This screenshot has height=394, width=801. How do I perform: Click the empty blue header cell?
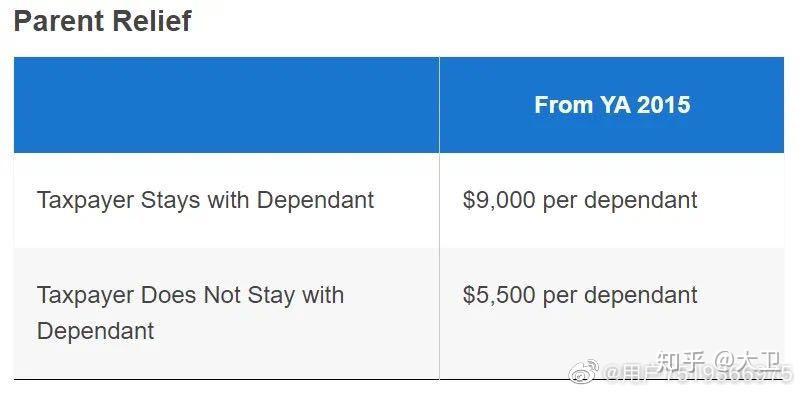coord(226,105)
